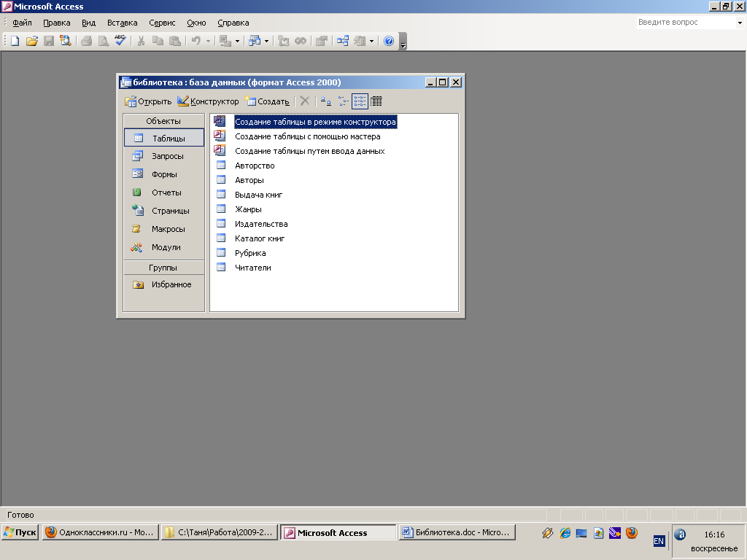This screenshot has width=747, height=560.
Task: Click the Print icon
Action: pyautogui.click(x=86, y=41)
